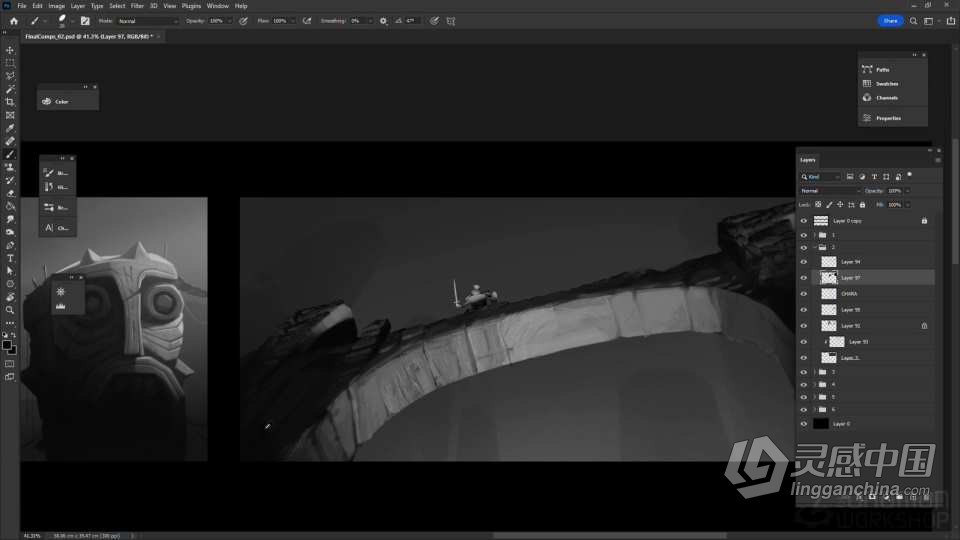Open the File menu
The width and height of the screenshot is (960, 540).
click(x=22, y=6)
